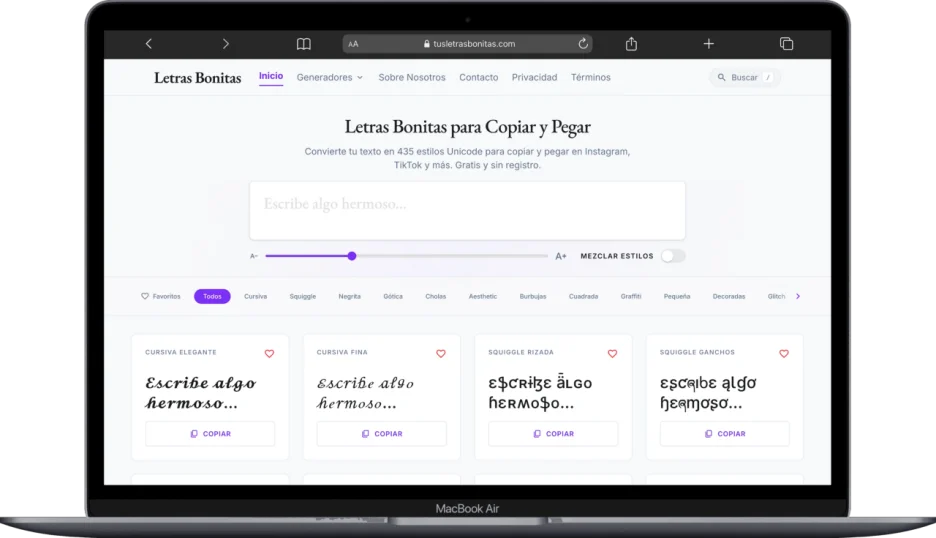936x538 pixels.
Task: Filter styles by Graffiti
Action: coord(631,296)
